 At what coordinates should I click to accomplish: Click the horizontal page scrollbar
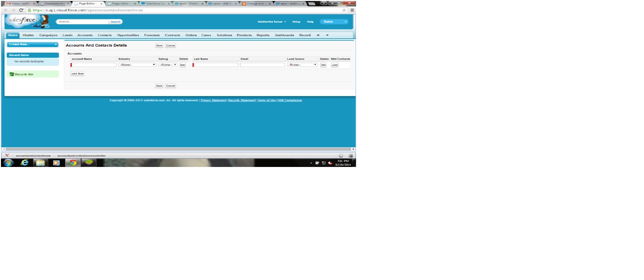[178, 149]
